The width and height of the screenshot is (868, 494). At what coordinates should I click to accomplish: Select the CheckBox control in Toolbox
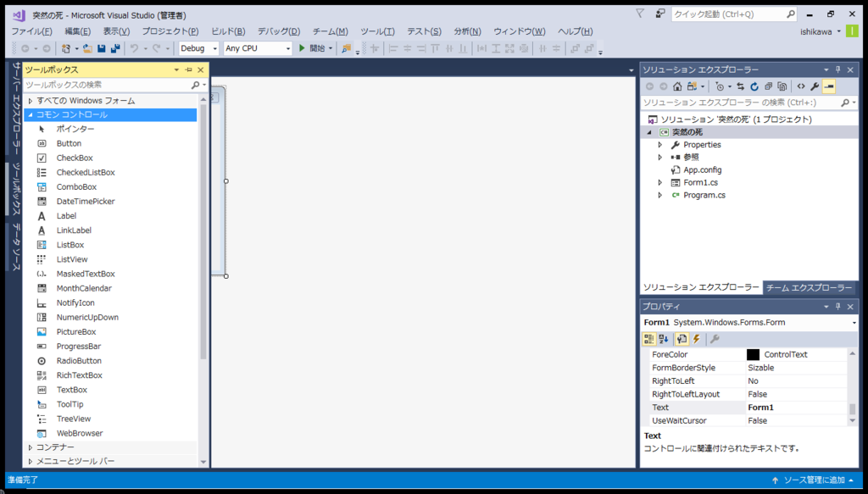(x=75, y=158)
